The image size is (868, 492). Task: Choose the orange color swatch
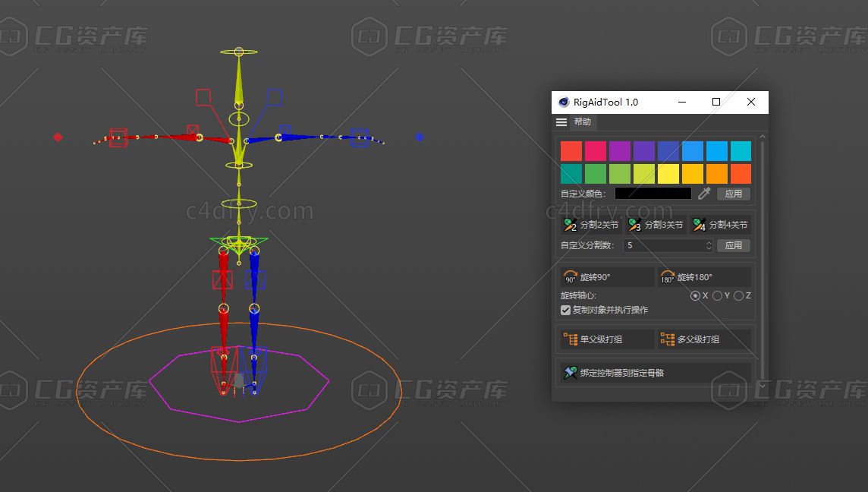(717, 173)
